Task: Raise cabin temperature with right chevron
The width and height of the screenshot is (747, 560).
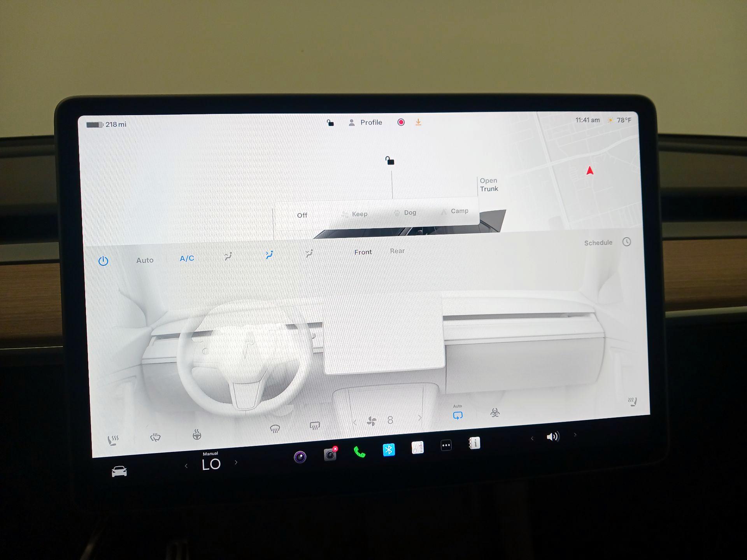Action: point(236,462)
